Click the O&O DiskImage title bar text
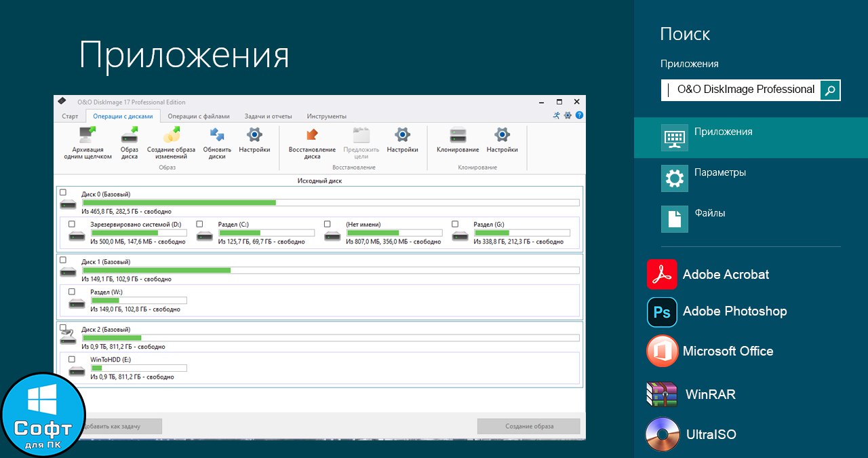 point(132,102)
